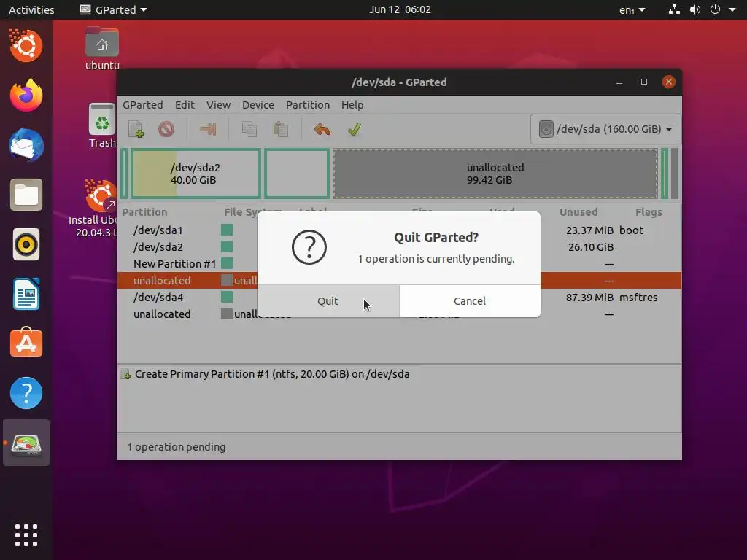Click the msftres flag of /dev/sda4
Viewport: 747px width, 560px height.
tap(638, 297)
